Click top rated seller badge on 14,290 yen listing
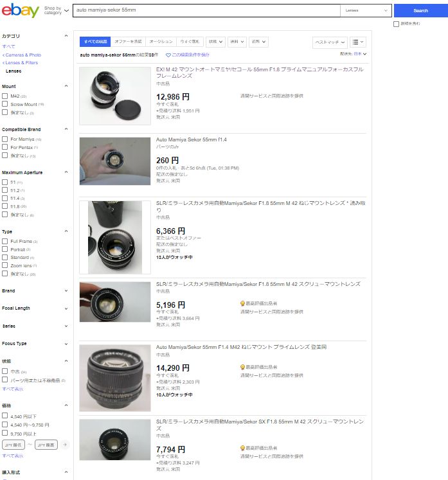This screenshot has width=448, height=480. (x=243, y=366)
